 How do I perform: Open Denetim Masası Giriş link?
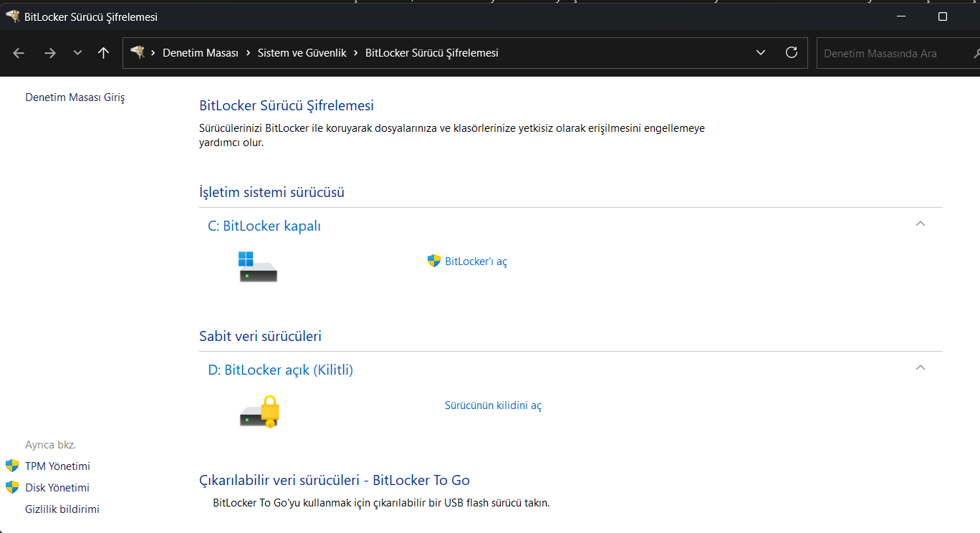[x=75, y=97]
